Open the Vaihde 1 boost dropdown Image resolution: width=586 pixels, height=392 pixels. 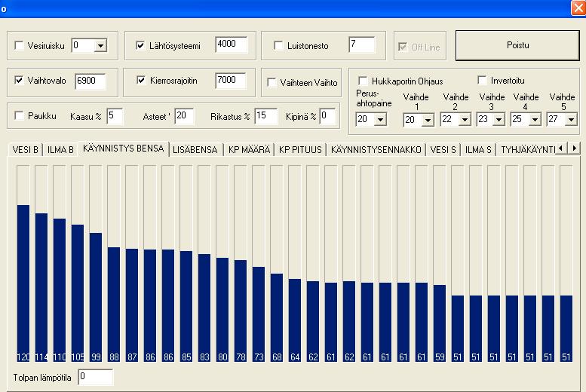tap(428, 120)
